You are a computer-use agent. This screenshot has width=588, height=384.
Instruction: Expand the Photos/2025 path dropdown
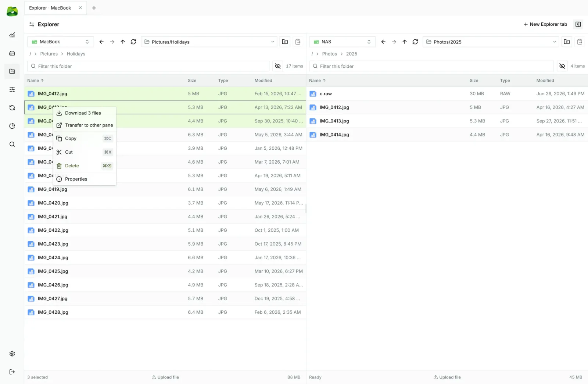point(555,42)
